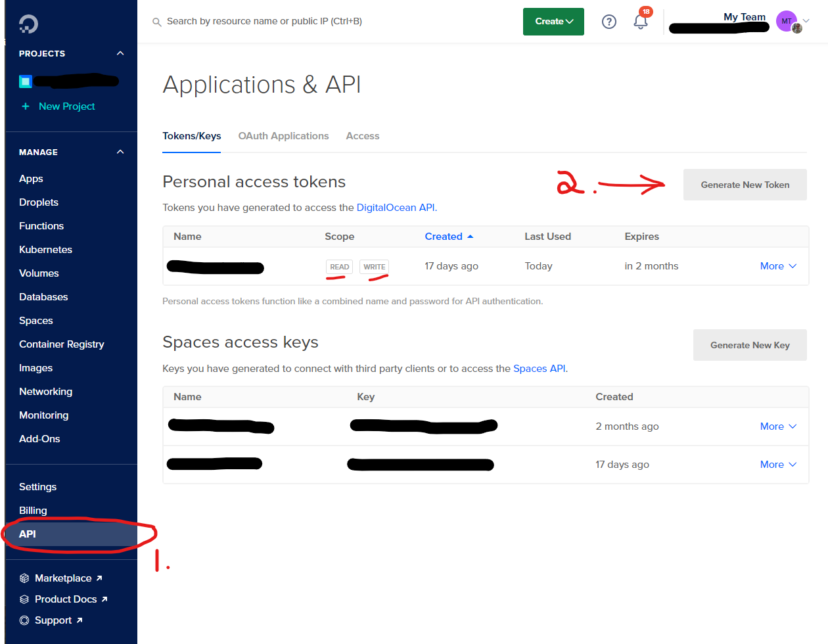Click the Generate New Key button

pos(750,345)
